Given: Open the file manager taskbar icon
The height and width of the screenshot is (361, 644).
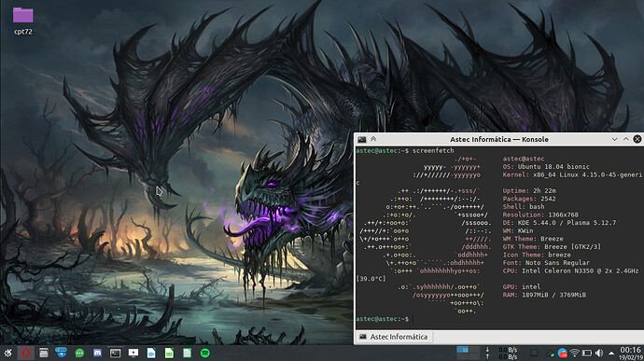Looking at the screenshot, I should tap(44, 353).
